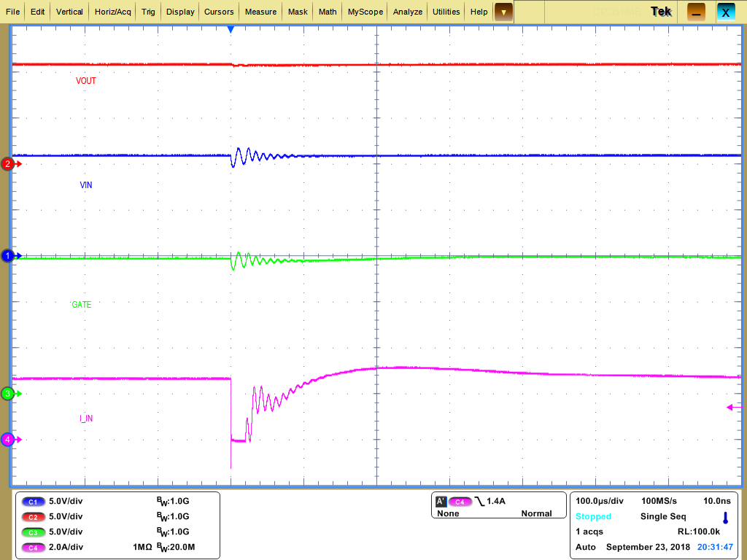Click the RL:100.0k record length

pos(699,532)
